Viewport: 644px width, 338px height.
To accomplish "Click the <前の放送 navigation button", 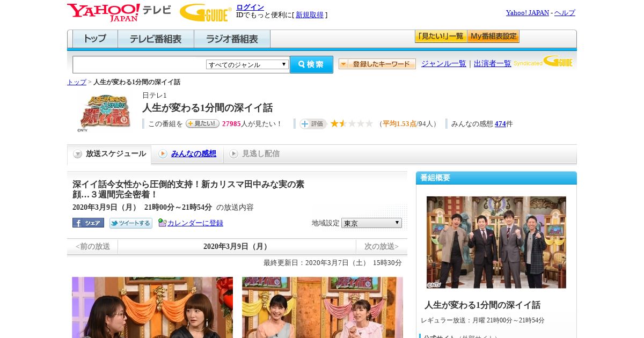I will click(x=92, y=247).
